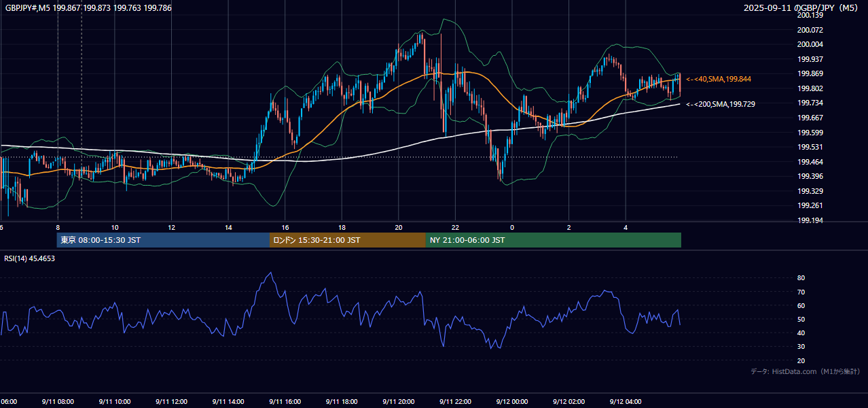
Task: Click price axis value 199.531
Action: (x=810, y=147)
